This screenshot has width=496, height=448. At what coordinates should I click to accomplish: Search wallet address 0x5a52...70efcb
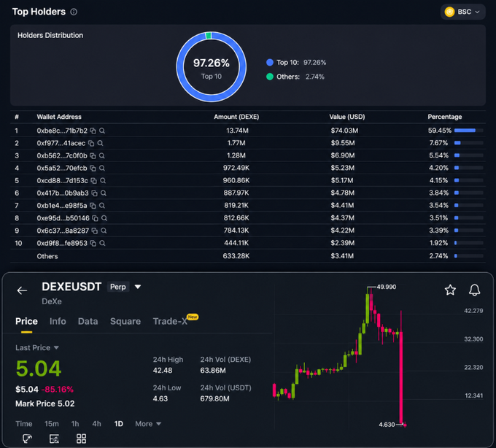(102, 168)
